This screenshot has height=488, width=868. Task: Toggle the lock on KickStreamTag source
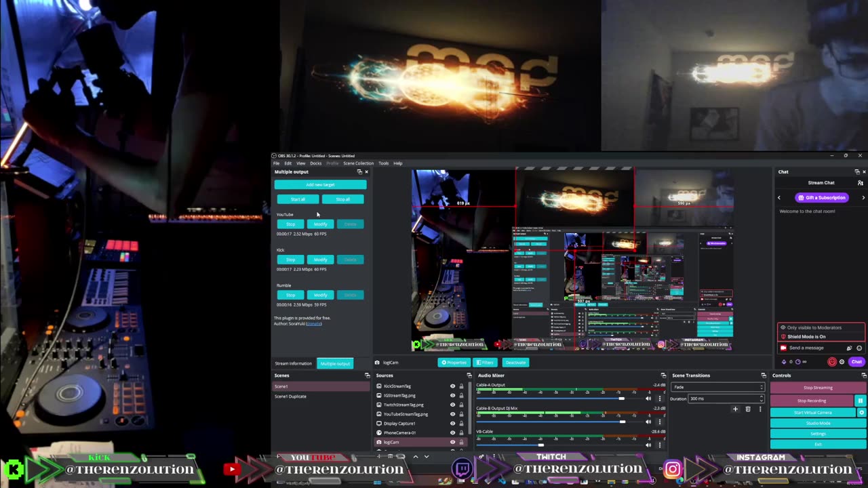click(461, 386)
